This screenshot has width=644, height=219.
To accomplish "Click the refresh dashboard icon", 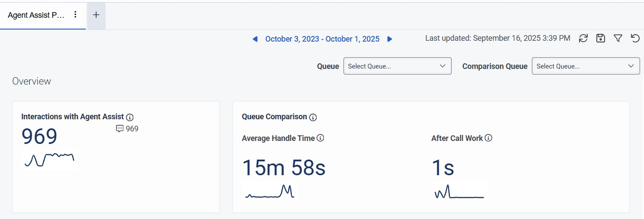I will coord(583,39).
